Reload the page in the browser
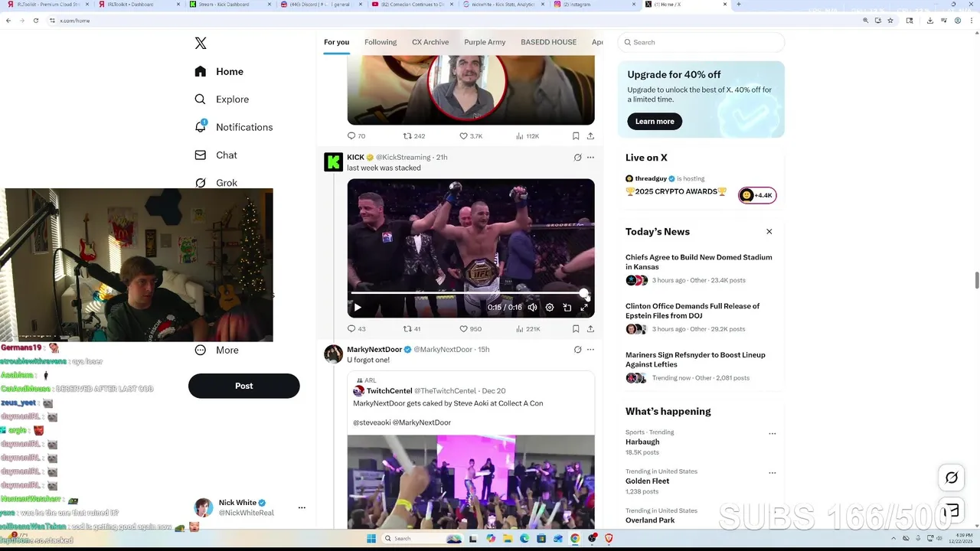The width and height of the screenshot is (980, 551). coord(36,21)
